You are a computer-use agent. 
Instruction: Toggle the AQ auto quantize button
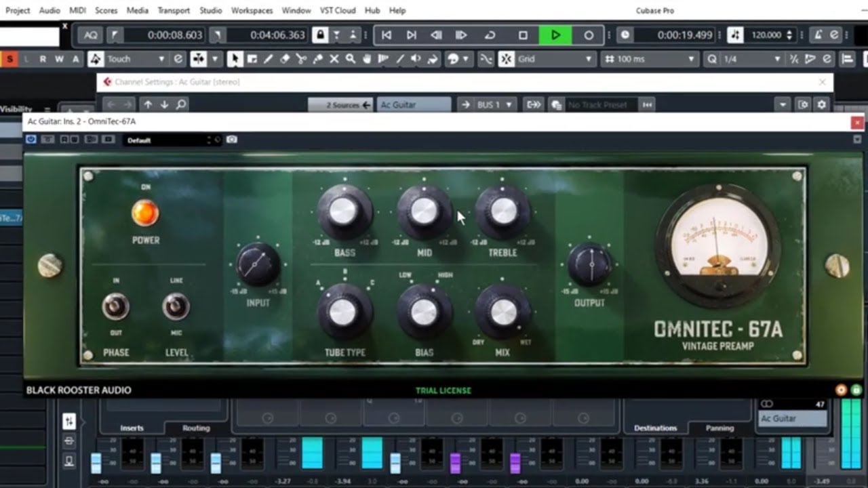[x=91, y=35]
